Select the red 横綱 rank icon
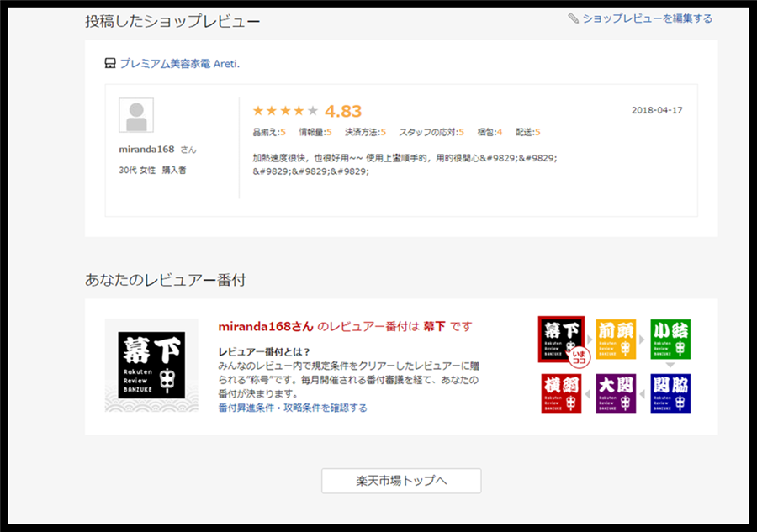Screen dimensions: 757x532 click(561, 393)
